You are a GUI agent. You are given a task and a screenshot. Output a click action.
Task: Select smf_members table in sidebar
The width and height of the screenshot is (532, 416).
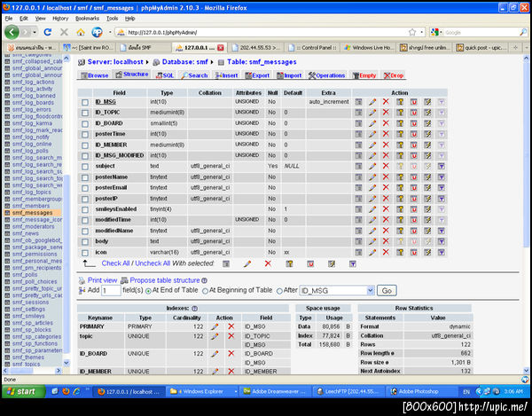(31, 206)
